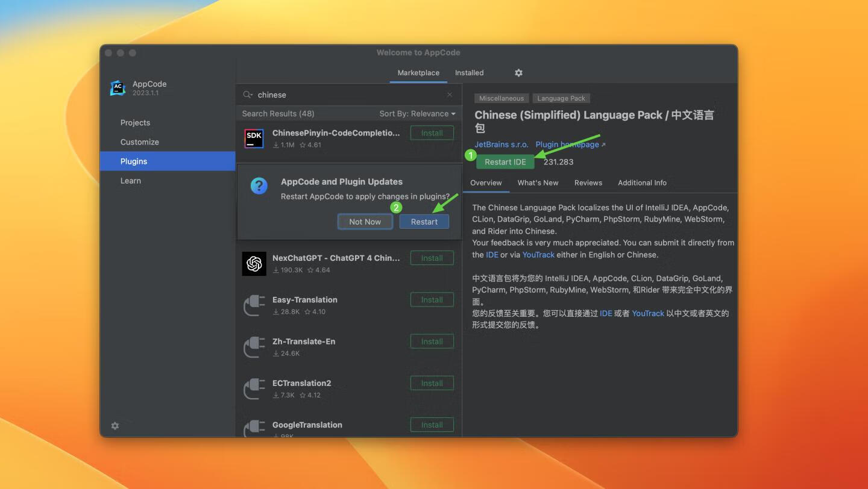Select the NexChatGPT - ChatGPT 4 plugin name
868x489 pixels.
coord(336,258)
